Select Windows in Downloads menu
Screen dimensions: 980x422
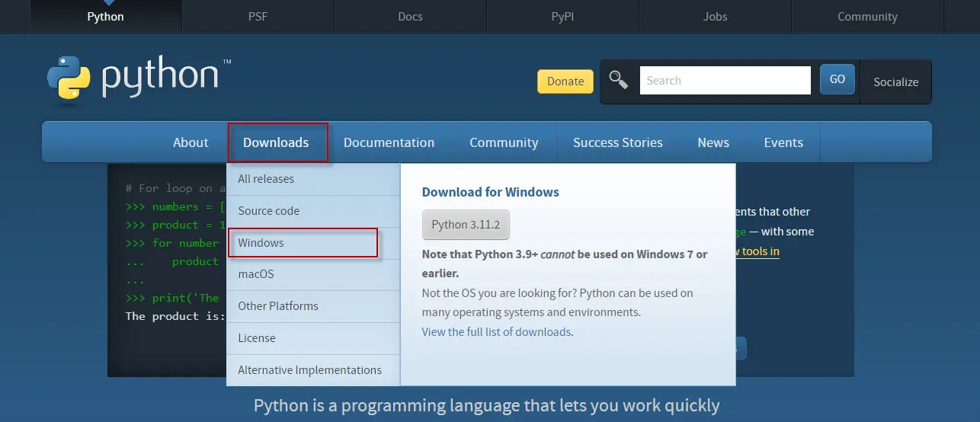click(x=313, y=243)
